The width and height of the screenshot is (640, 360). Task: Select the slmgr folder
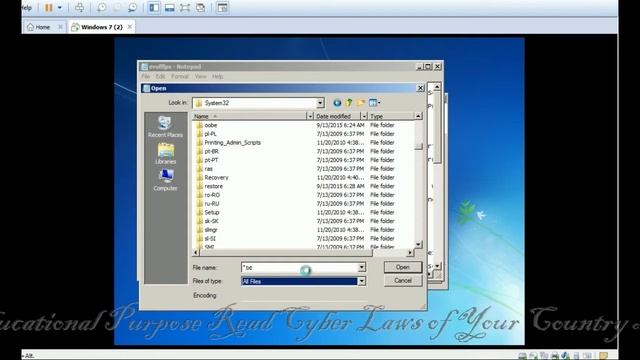[211, 230]
